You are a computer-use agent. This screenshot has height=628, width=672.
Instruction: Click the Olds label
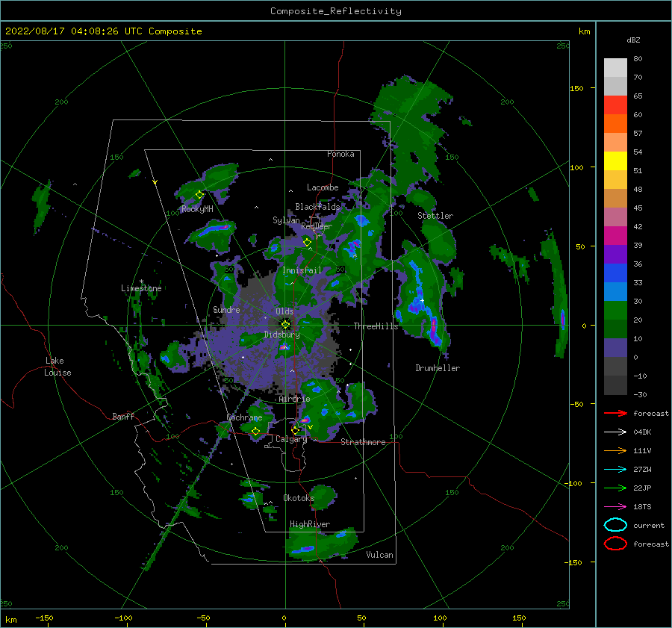284,311
